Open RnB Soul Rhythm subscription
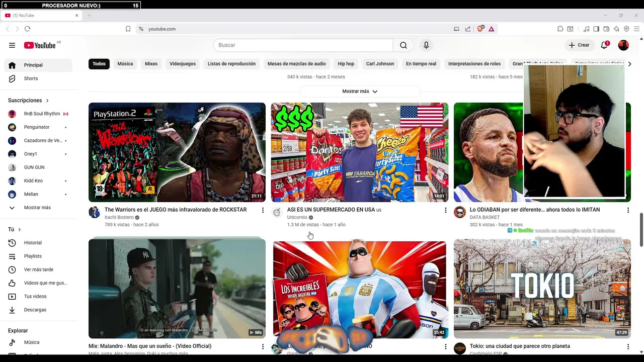Screen dimensions: 644x362 click(x=38, y=114)
